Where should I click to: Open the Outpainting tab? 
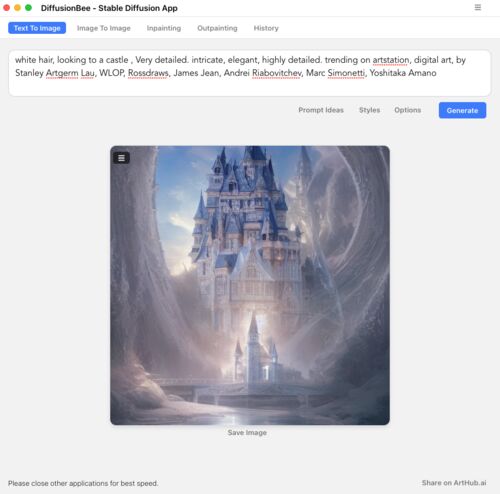217,28
